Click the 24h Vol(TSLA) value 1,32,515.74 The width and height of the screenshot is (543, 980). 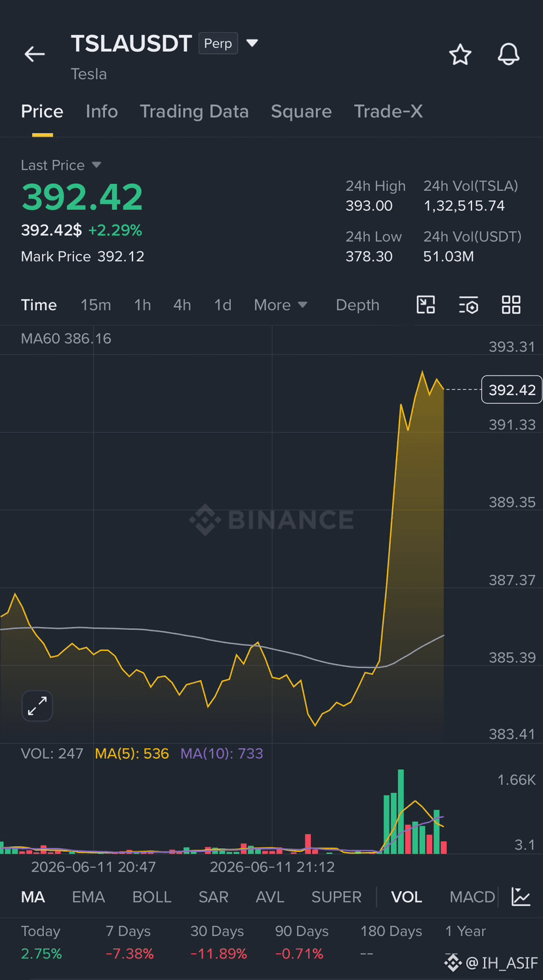pyautogui.click(x=464, y=206)
